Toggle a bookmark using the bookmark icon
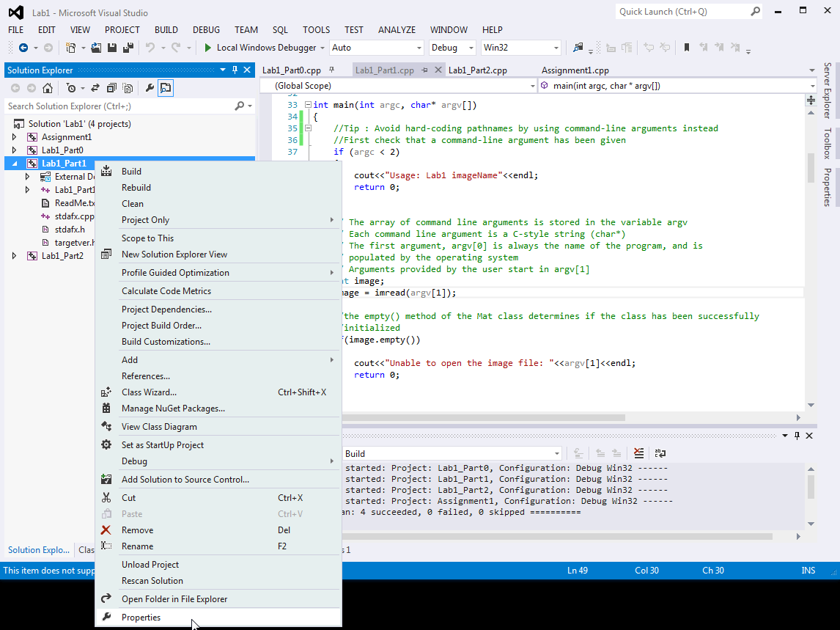This screenshot has width=840, height=630. [x=687, y=47]
